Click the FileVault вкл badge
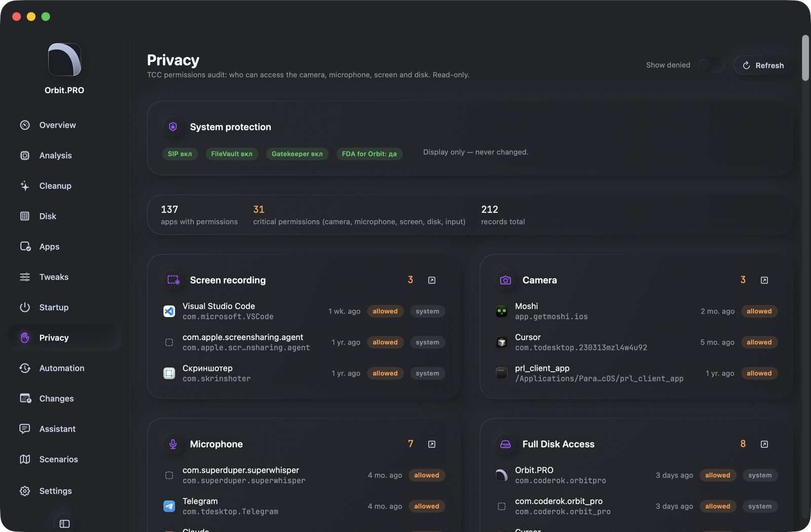Viewport: 811px width, 532px height. click(x=232, y=154)
